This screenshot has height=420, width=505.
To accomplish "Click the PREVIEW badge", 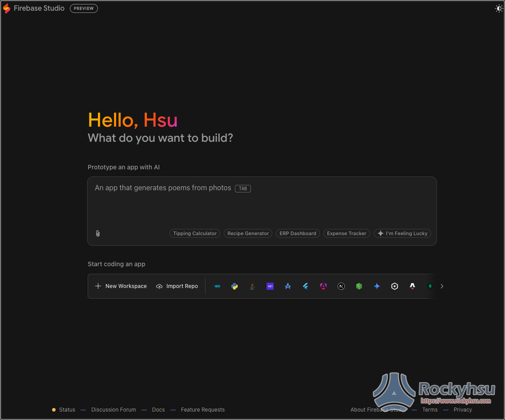I will coord(84,9).
